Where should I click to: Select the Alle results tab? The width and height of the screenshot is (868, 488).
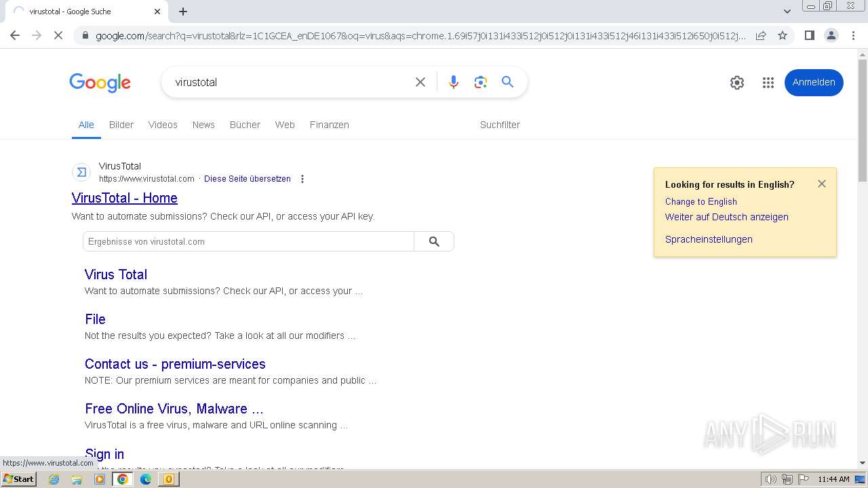click(x=86, y=125)
